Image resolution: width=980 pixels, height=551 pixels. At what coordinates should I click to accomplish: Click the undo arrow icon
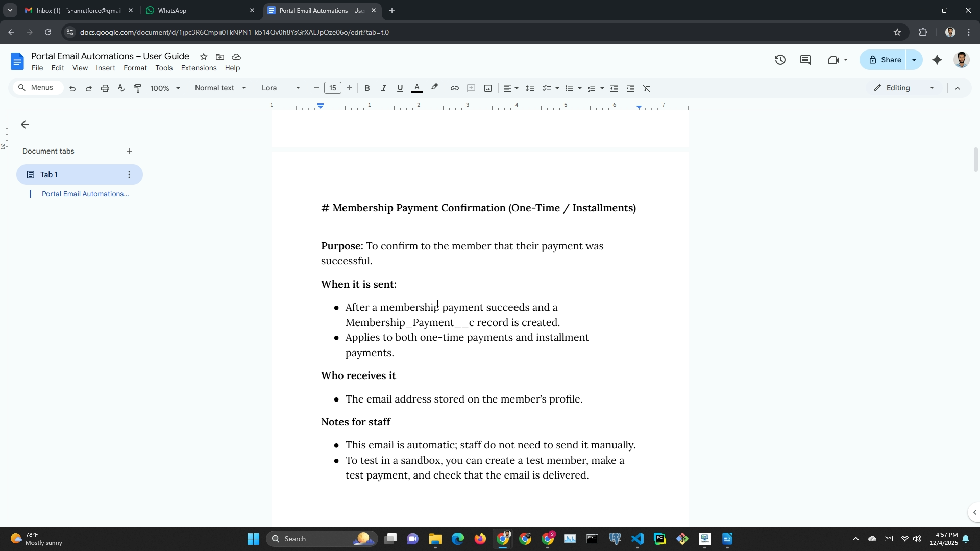pyautogui.click(x=72, y=88)
